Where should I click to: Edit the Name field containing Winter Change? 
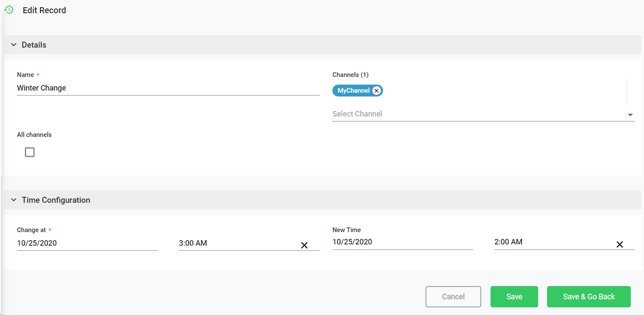pyautogui.click(x=168, y=88)
